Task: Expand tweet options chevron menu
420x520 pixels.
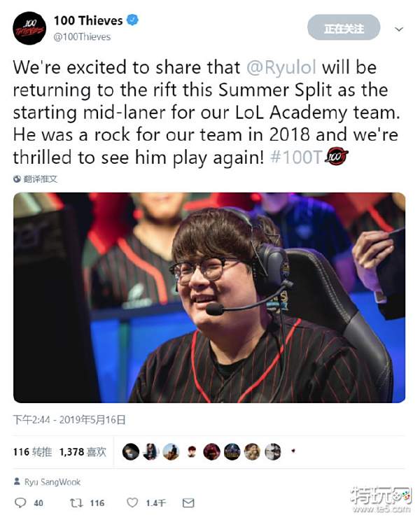Action: 399,29
